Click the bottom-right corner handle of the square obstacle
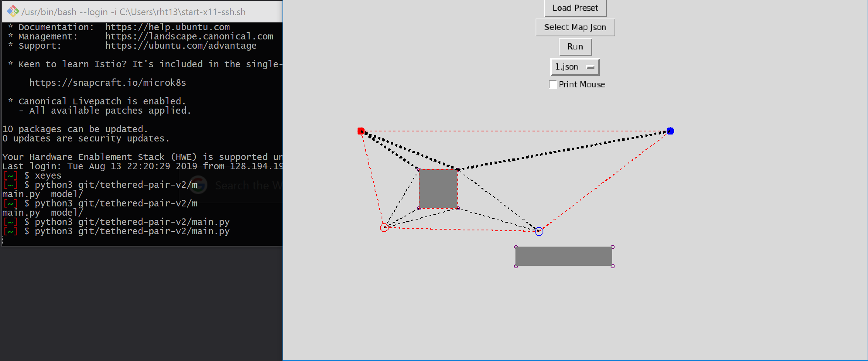The image size is (868, 361). (x=457, y=209)
